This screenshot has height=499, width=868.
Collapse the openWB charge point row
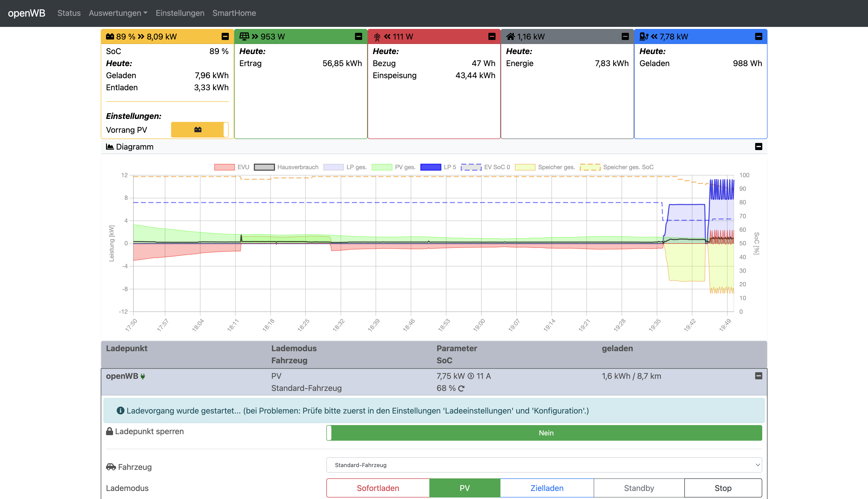pyautogui.click(x=758, y=376)
